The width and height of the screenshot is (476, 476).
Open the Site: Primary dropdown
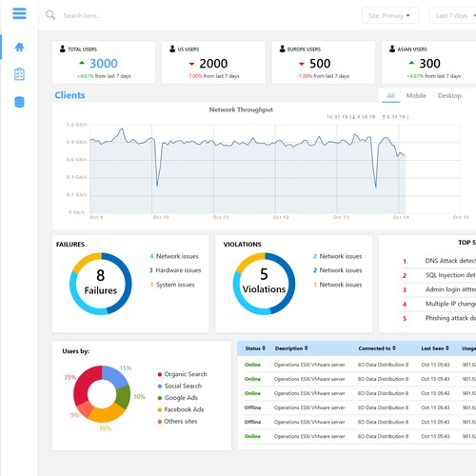(389, 15)
